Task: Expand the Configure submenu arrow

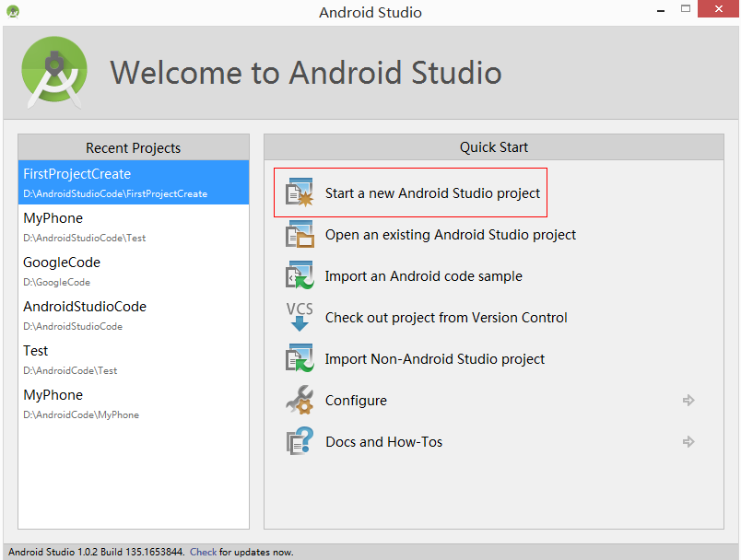Action: pos(688,401)
